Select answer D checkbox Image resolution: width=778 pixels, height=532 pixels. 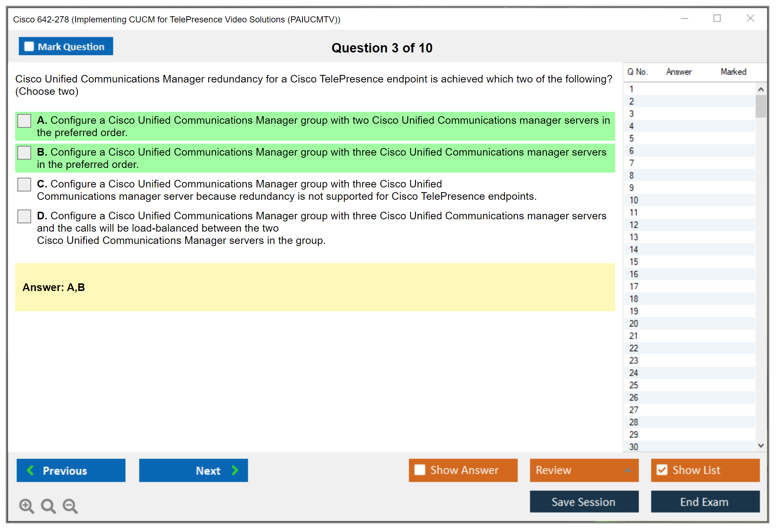point(24,216)
